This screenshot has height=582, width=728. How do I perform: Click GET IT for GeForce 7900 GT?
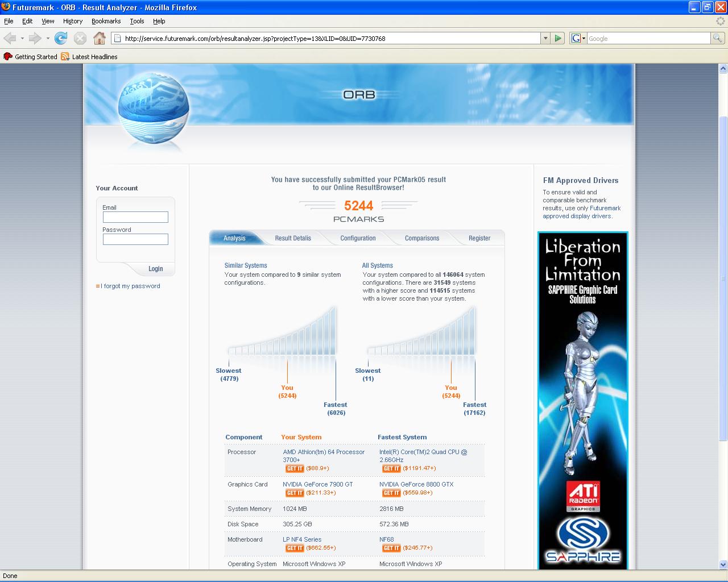295,493
